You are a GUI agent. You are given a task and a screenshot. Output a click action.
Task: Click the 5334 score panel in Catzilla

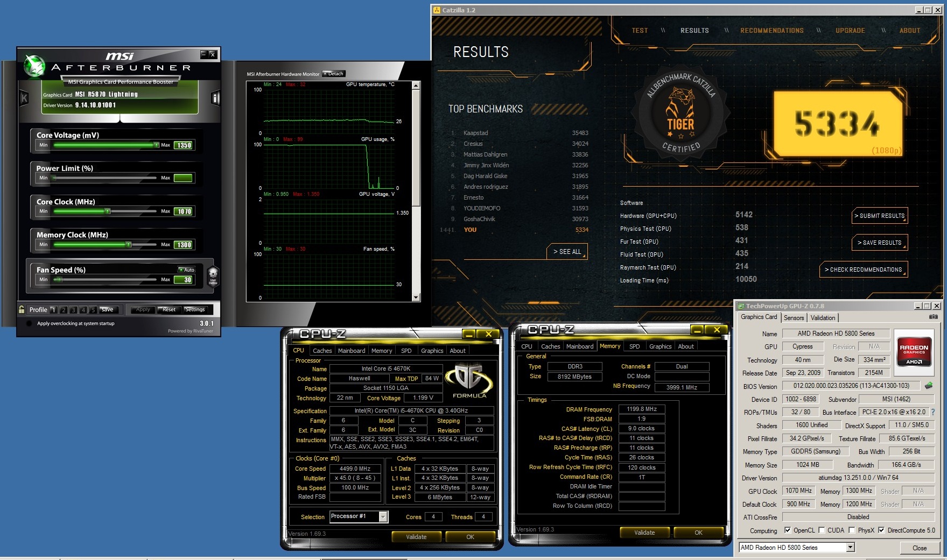838,123
